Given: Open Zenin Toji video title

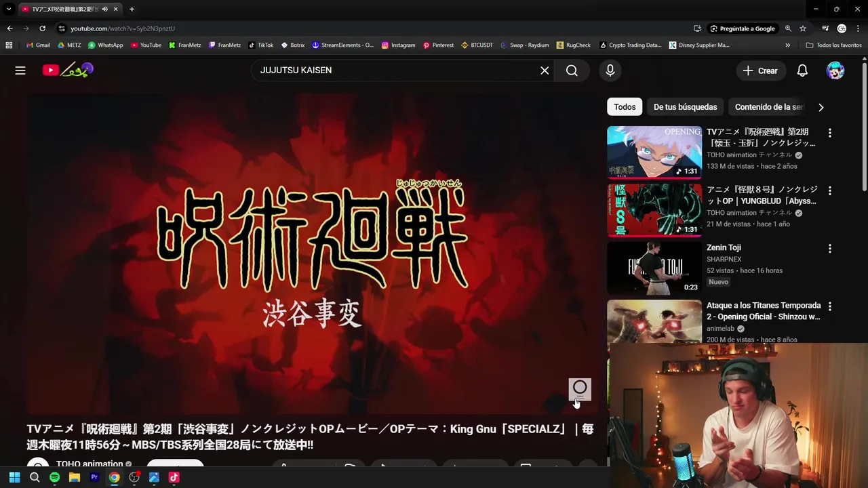Looking at the screenshot, I should 724,247.
